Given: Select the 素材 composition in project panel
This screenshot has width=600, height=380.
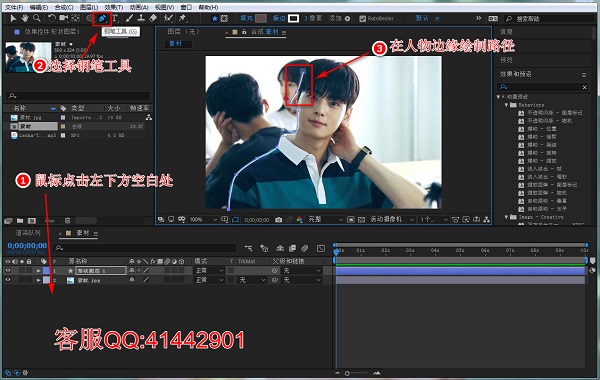Looking at the screenshot, I should [34, 126].
